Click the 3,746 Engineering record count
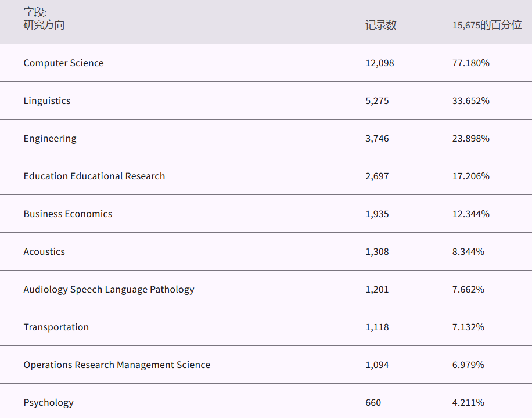Image resolution: width=532 pixels, height=418 pixels. click(x=378, y=138)
